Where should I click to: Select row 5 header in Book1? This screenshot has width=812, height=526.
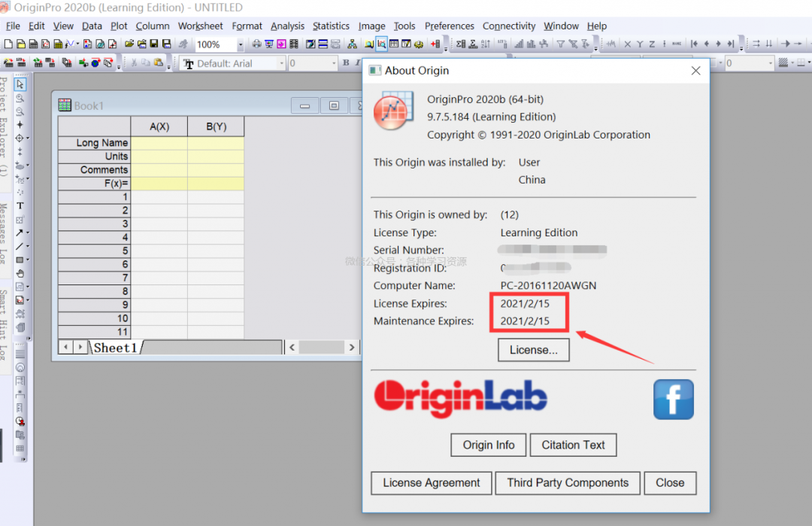coord(94,251)
